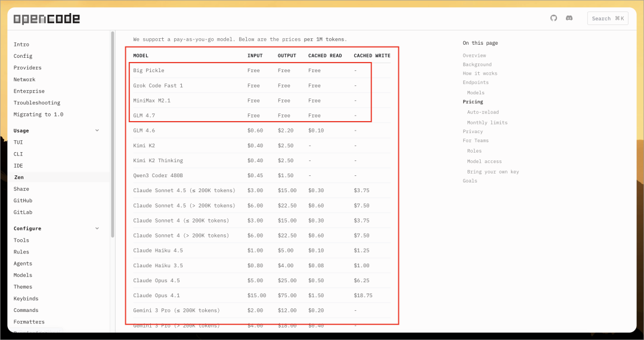The image size is (644, 340).
Task: Click the $75.00 output price cell
Action: (287, 296)
